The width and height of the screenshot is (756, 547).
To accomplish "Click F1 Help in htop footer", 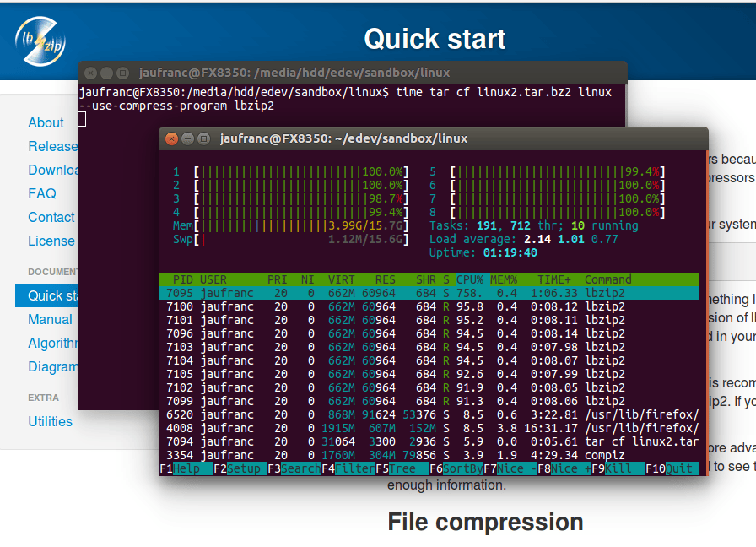I will pos(186,468).
